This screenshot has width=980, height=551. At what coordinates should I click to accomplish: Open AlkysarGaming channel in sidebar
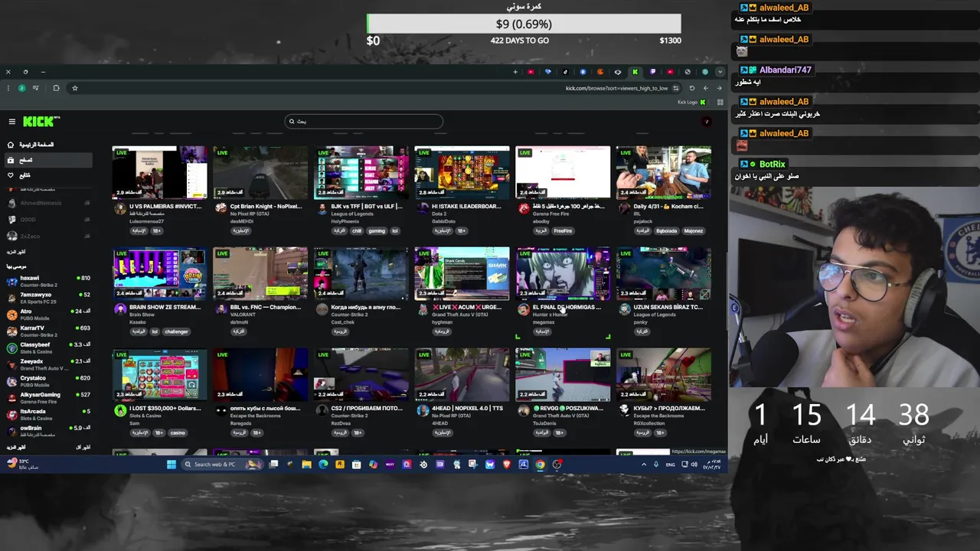coord(47,398)
